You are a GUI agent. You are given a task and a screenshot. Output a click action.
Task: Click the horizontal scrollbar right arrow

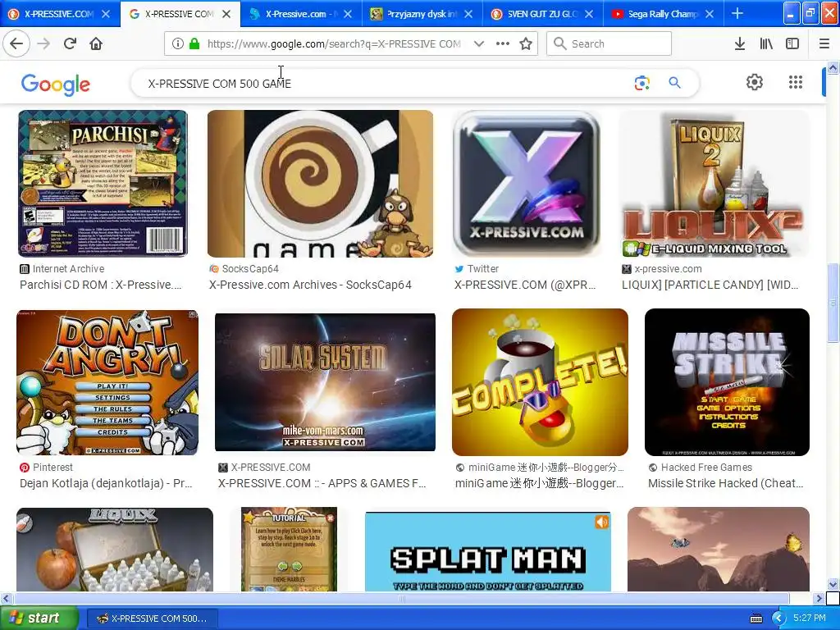coord(818,598)
